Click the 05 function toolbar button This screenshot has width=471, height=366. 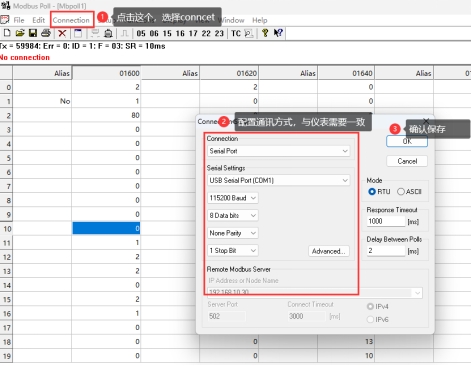141,33
